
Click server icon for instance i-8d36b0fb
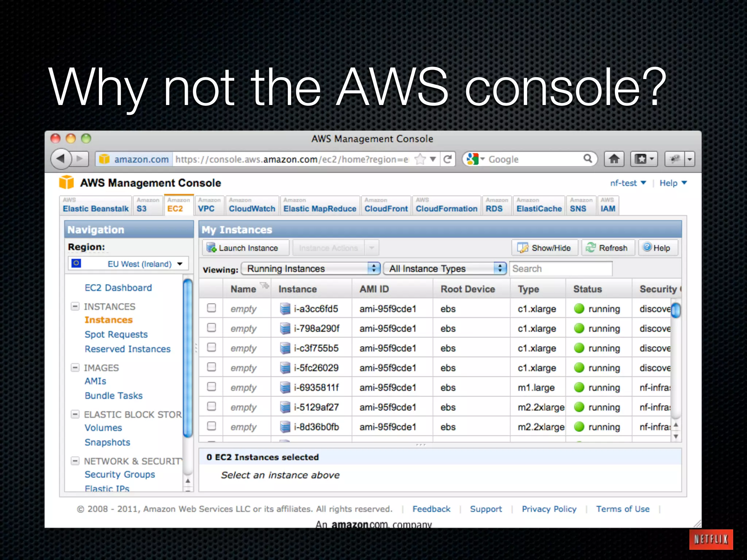[285, 427]
